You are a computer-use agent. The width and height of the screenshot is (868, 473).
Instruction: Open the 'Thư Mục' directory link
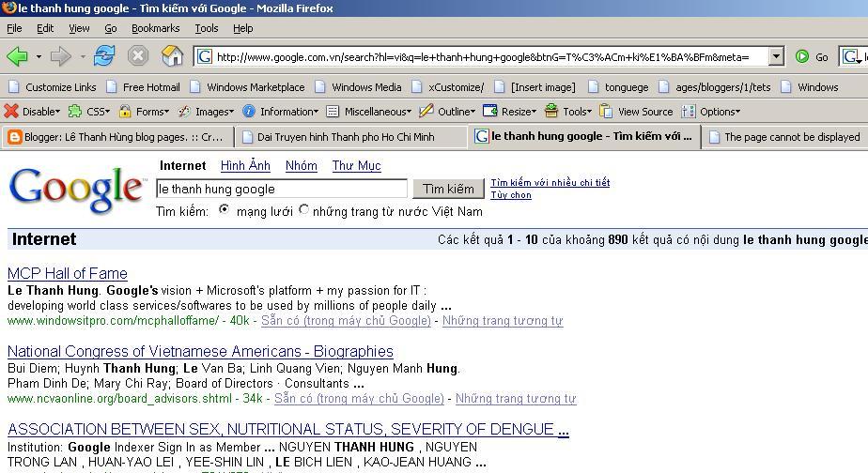[357, 165]
